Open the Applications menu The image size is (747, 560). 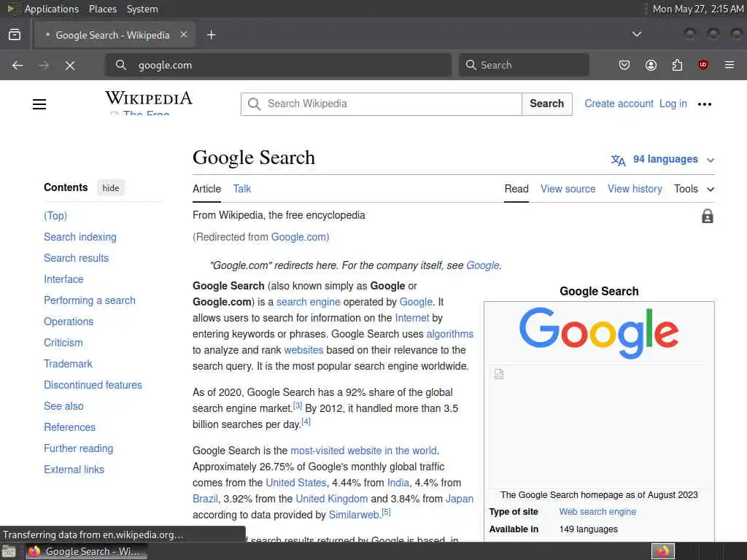pos(52,9)
